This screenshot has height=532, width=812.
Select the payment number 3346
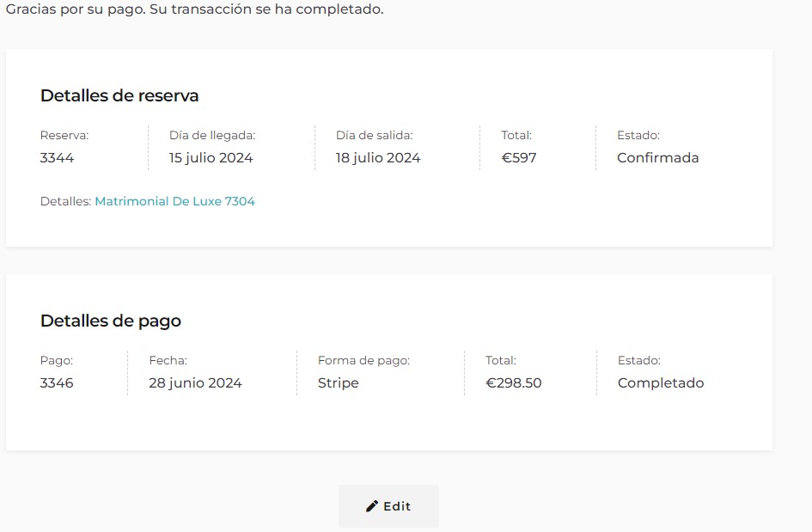pos(57,383)
